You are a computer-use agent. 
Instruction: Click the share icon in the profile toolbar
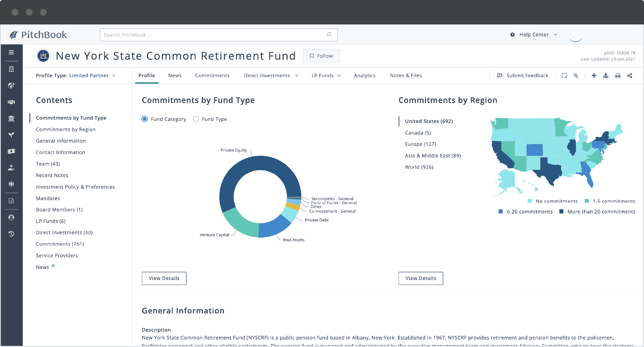coord(630,75)
